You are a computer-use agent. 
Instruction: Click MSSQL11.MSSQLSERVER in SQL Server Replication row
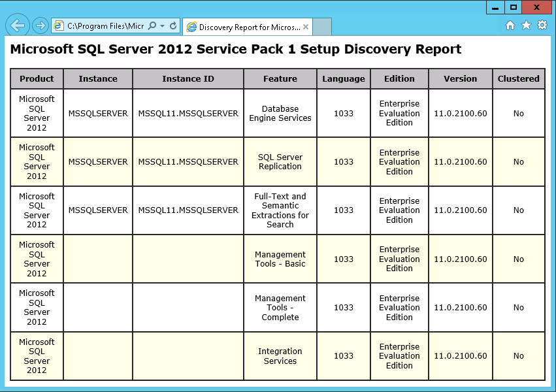(x=188, y=161)
